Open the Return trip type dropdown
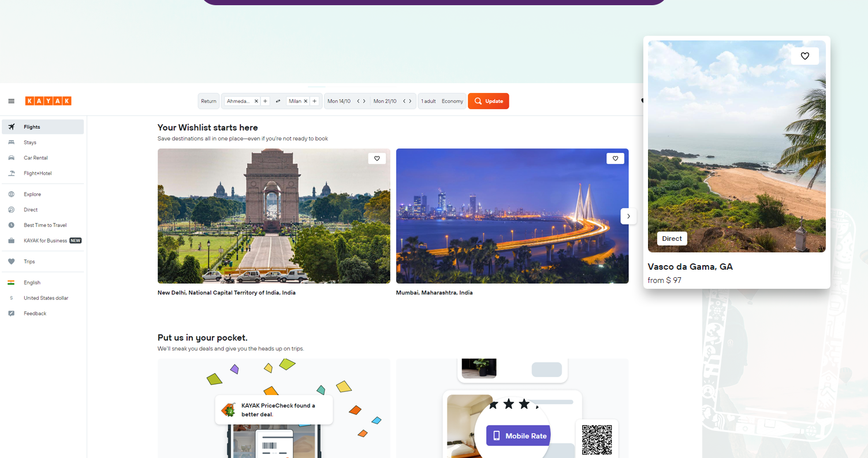The width and height of the screenshot is (868, 458). point(208,101)
